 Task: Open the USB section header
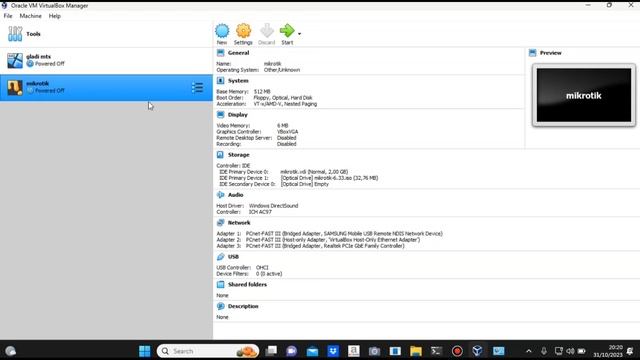click(233, 256)
